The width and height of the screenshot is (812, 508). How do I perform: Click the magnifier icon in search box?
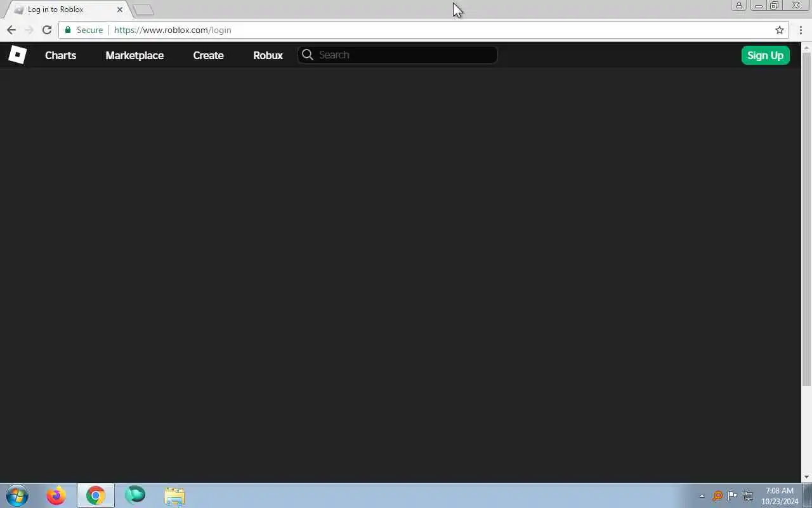(308, 55)
